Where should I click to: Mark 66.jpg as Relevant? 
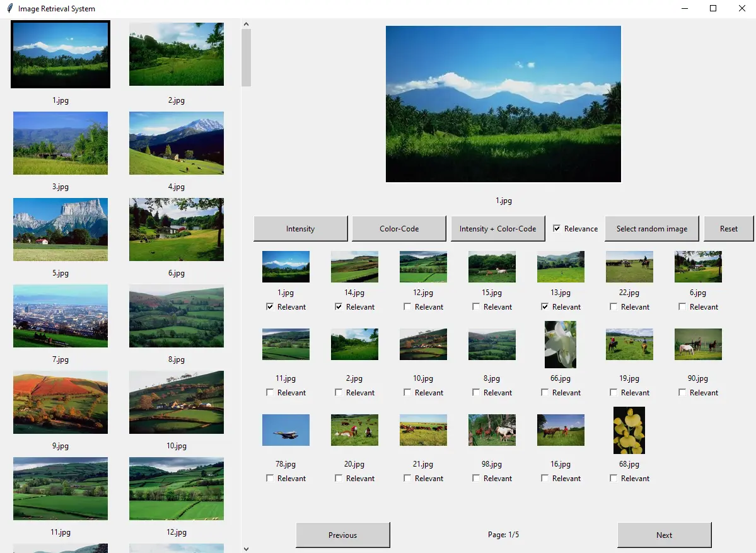(544, 392)
